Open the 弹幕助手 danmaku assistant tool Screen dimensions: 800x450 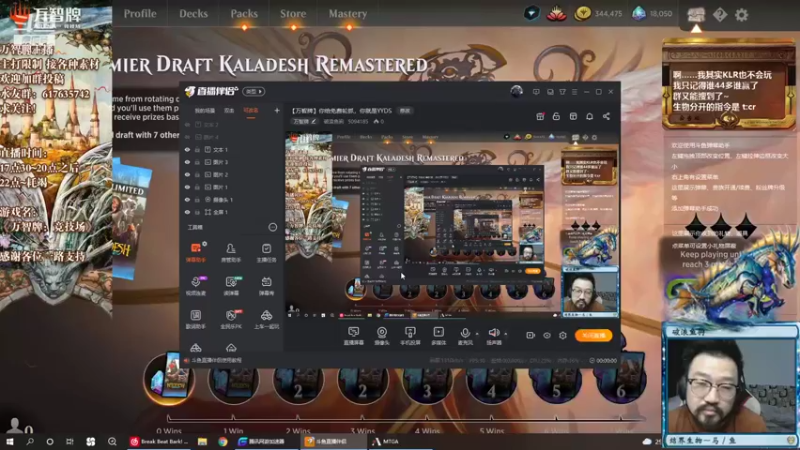pos(195,252)
